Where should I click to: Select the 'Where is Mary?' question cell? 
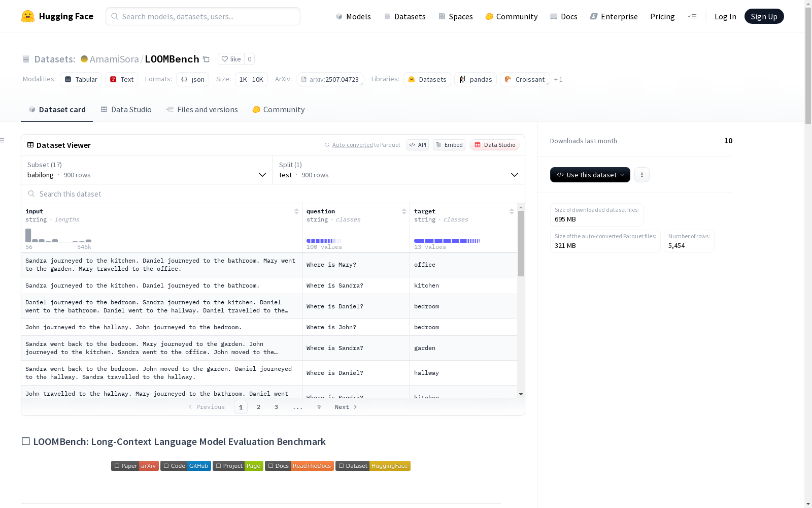(356, 265)
